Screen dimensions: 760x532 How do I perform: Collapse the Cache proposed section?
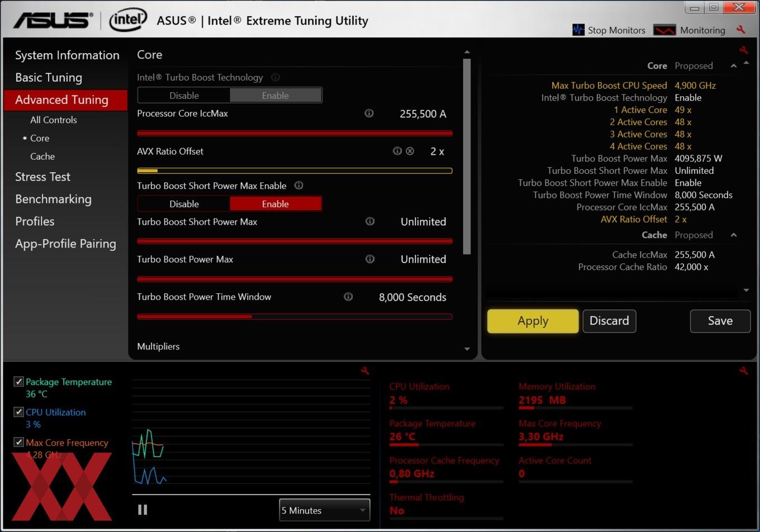pyautogui.click(x=734, y=235)
